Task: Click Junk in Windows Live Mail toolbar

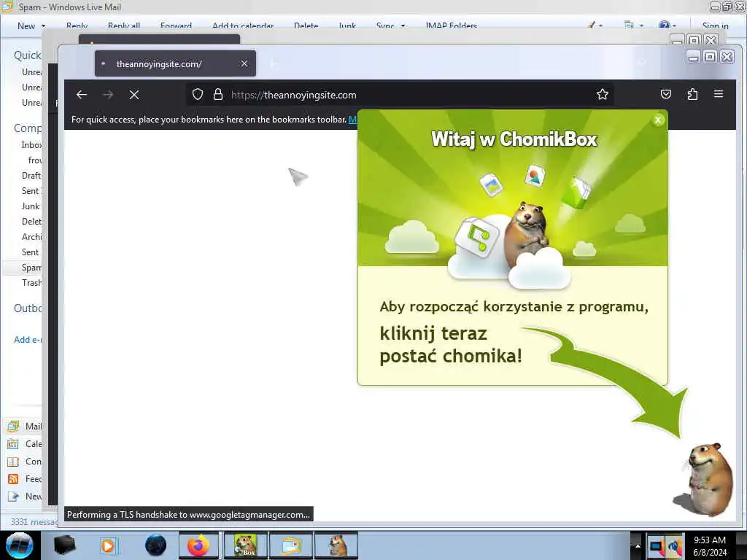Action: 347,26
